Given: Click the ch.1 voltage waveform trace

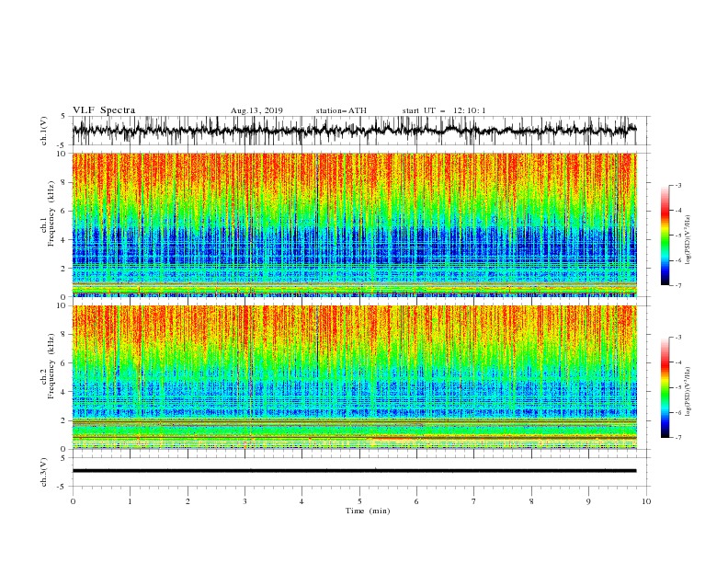Looking at the screenshot, I should (x=354, y=130).
